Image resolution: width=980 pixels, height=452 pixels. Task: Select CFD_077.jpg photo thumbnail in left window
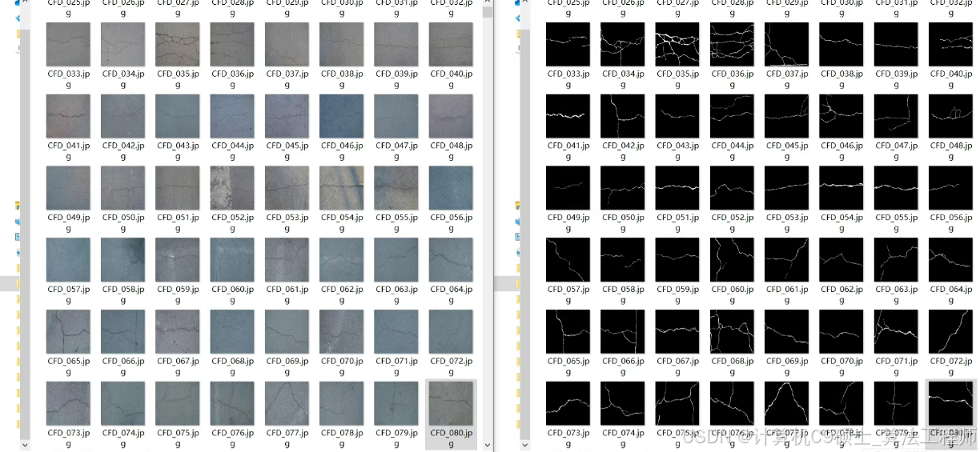pos(287,403)
